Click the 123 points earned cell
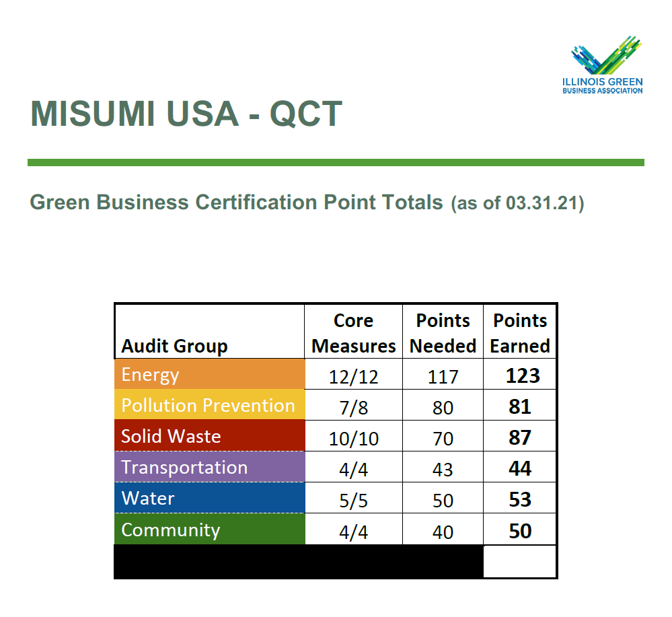This screenshot has width=672, height=617. (x=520, y=374)
